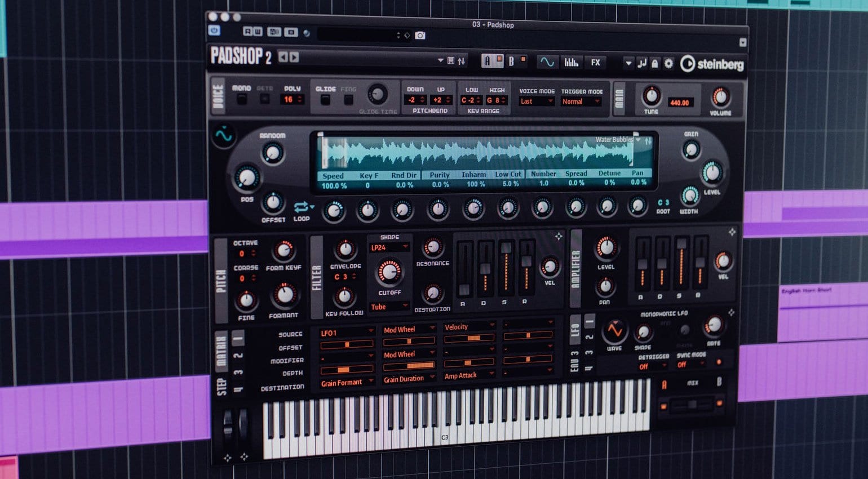Image resolution: width=868 pixels, height=479 pixels.
Task: Open the distortion type dropdown showing Tube
Action: (389, 307)
